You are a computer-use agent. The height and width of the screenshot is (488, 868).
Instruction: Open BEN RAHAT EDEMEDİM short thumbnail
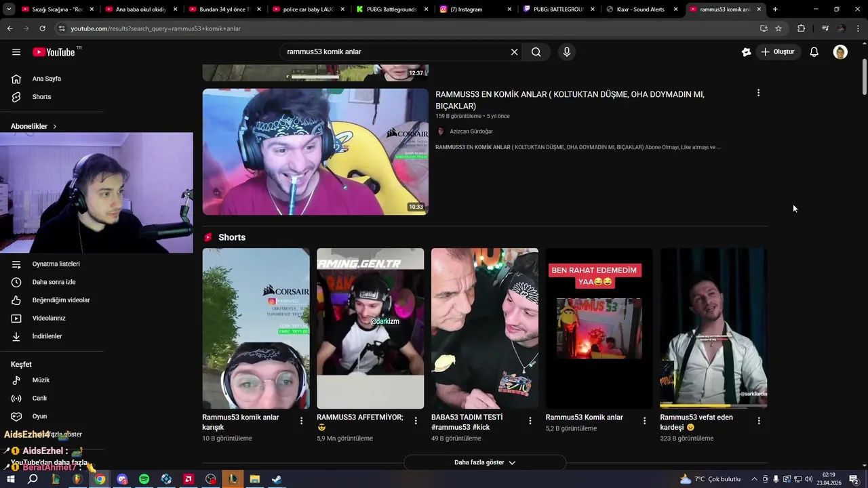tap(599, 328)
